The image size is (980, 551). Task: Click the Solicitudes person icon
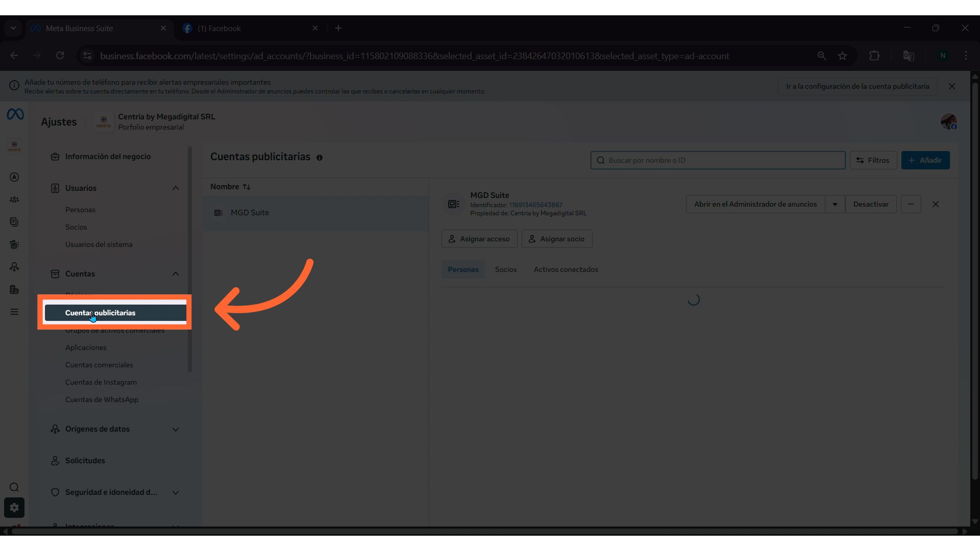[x=55, y=461]
